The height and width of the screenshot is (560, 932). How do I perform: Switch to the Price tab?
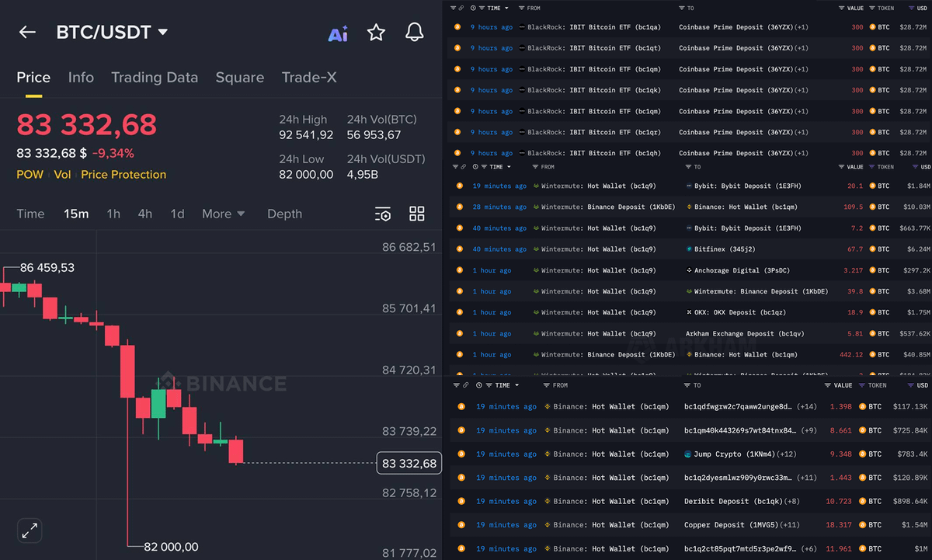pyautogui.click(x=33, y=78)
